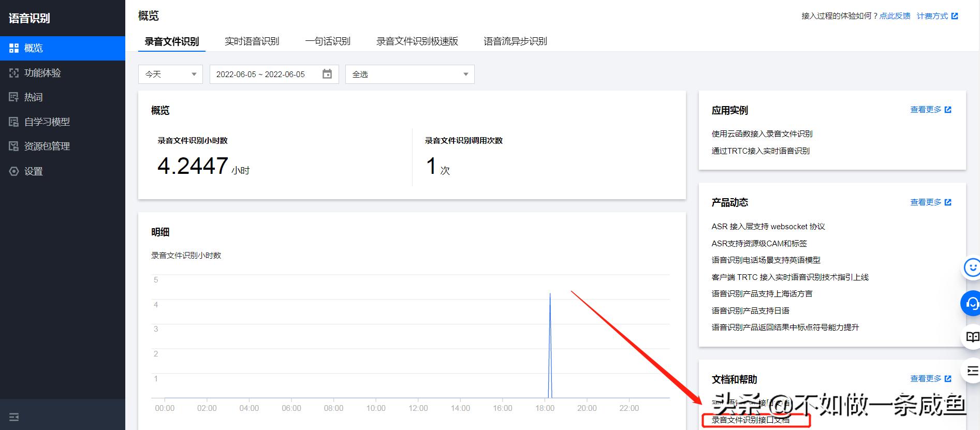Open the calendar icon in date picker
980x430 pixels.
(327, 74)
